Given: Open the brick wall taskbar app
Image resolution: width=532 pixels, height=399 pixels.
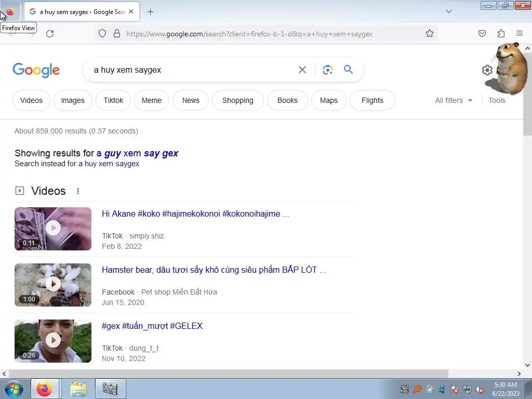Looking at the screenshot, I should click(110, 389).
